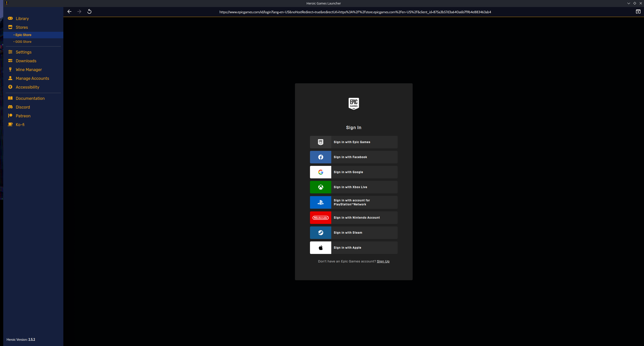644x346 pixels.
Task: Click the Ko-fi icon in sidebar
Action: tap(10, 124)
